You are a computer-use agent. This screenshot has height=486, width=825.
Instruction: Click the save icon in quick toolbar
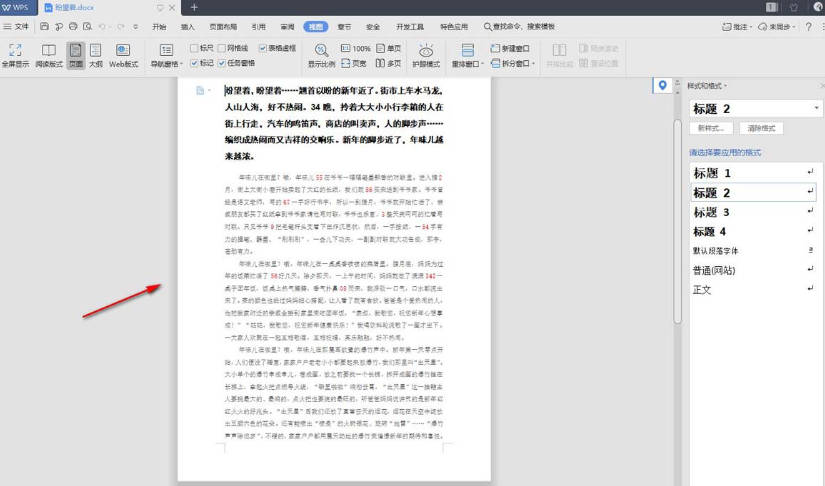coord(44,26)
